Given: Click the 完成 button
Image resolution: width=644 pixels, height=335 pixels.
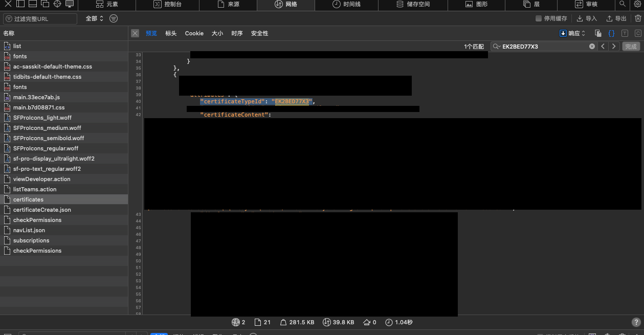Looking at the screenshot, I should (631, 46).
